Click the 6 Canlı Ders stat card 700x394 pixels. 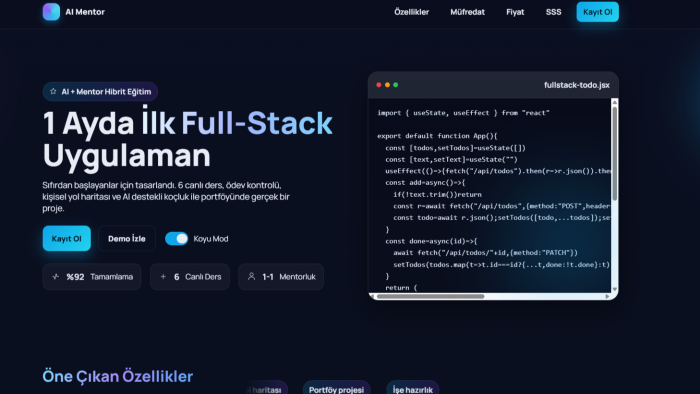(x=190, y=277)
